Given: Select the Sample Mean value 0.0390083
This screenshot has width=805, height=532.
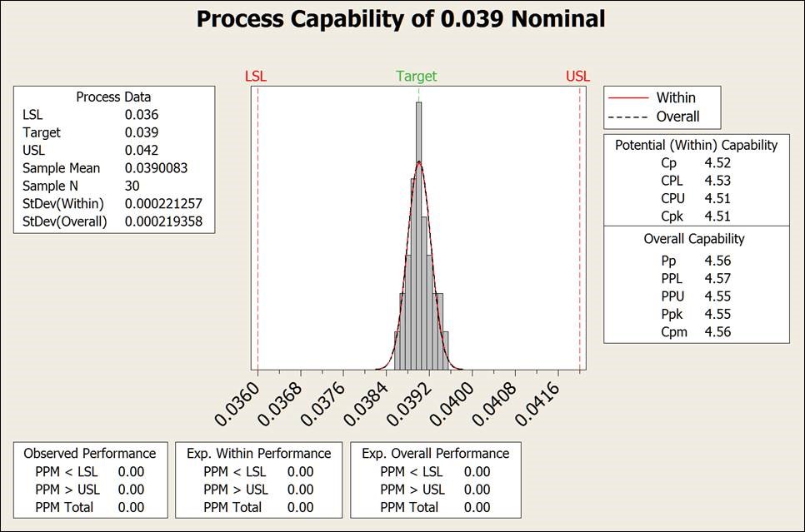Looking at the screenshot, I should pyautogui.click(x=156, y=168).
